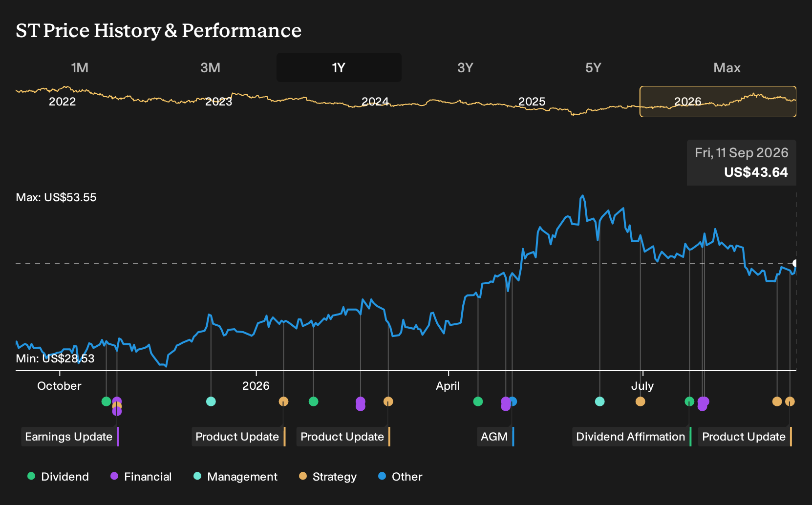Screen dimensions: 812x505
Task: Toggle the Dividend legend filter
Action: pyautogui.click(x=58, y=477)
